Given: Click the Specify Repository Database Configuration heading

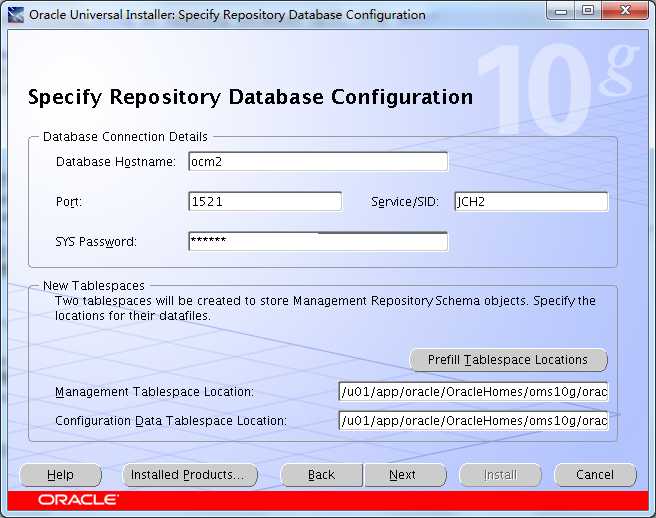Looking at the screenshot, I should [250, 97].
